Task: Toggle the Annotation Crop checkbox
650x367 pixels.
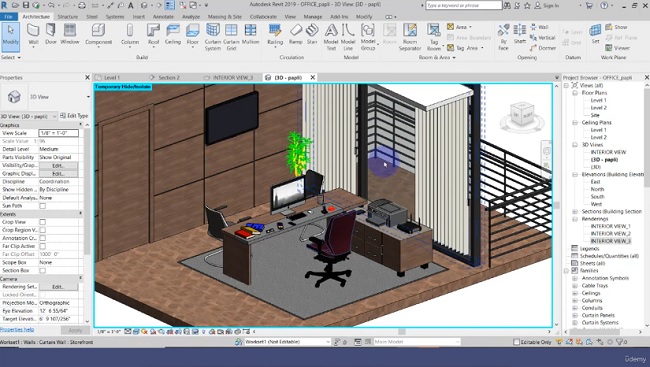Action: coord(42,238)
